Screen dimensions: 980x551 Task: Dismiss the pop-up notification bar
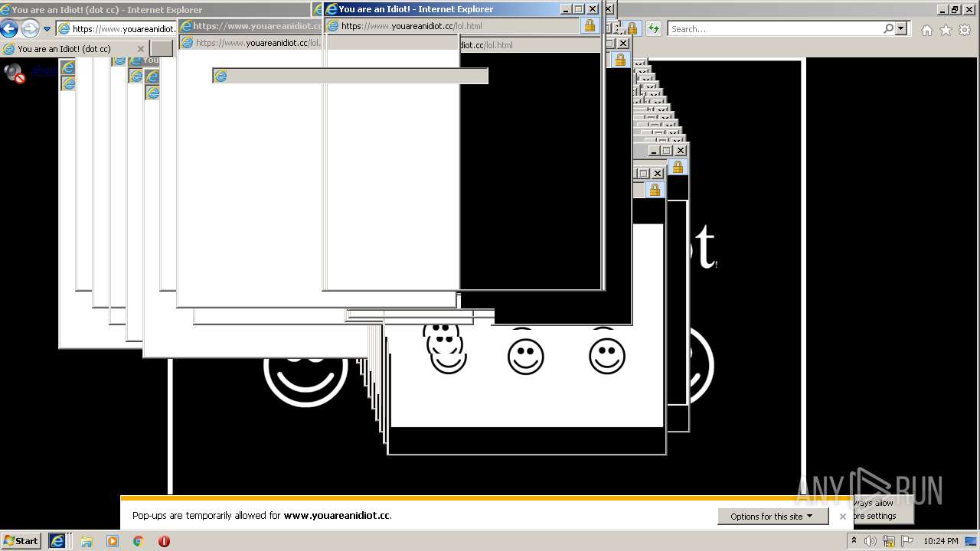[843, 517]
